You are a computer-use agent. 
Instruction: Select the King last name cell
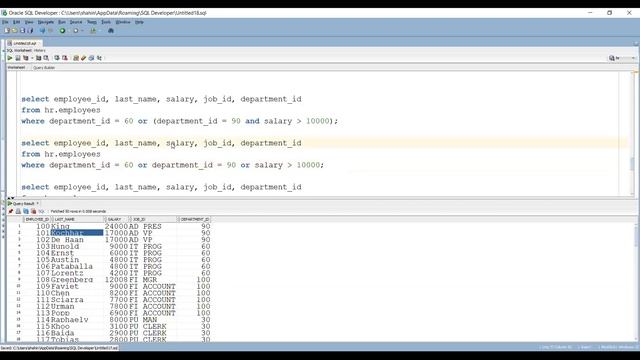point(77,226)
